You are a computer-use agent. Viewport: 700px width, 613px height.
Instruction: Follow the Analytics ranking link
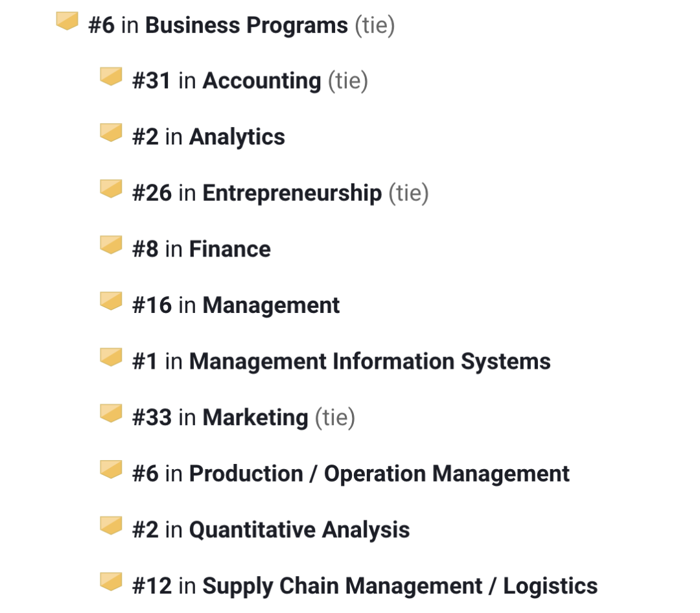click(x=237, y=137)
